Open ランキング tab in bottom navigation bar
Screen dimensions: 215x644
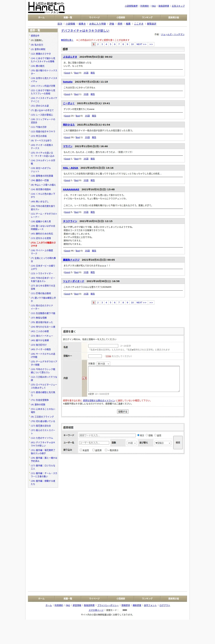147,599
